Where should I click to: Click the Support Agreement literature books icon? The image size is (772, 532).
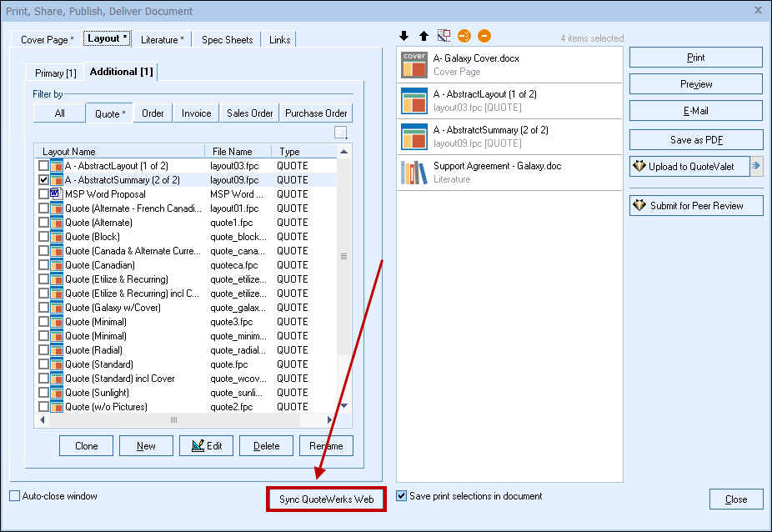pos(414,173)
